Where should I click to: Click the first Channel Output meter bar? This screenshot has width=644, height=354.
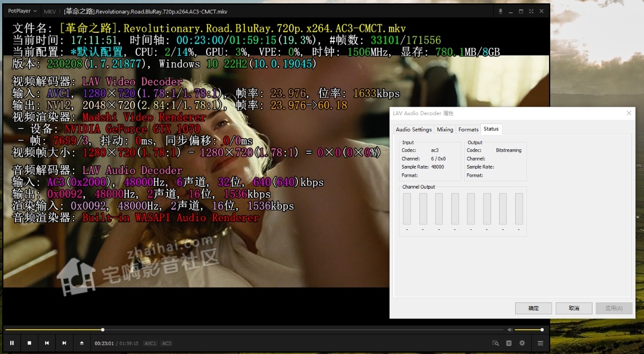(x=407, y=209)
